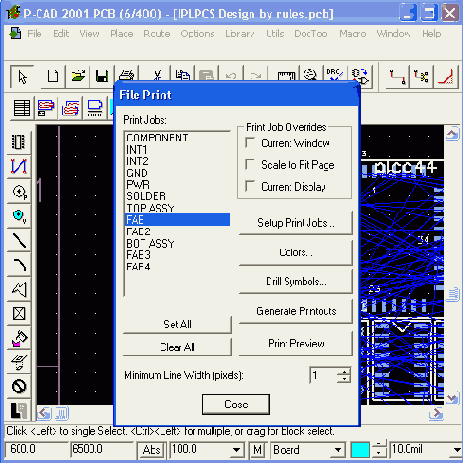The image size is (463, 463).
Task: Open the Edit menu
Action: point(61,34)
